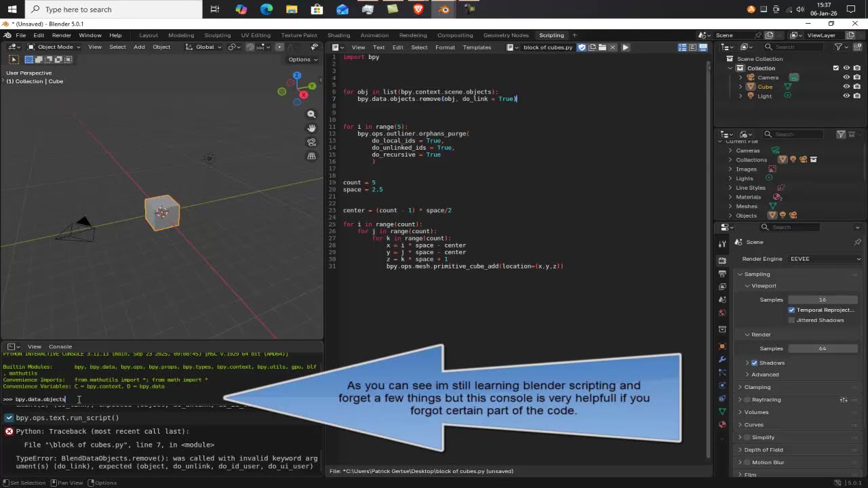Toggle camera view icon in viewport
The width and height of the screenshot is (868, 488).
pyautogui.click(x=311, y=142)
